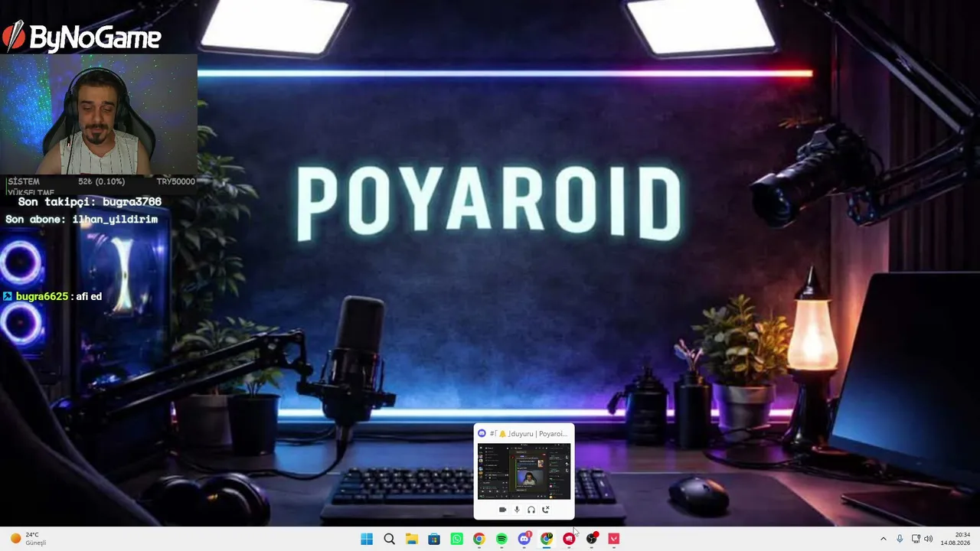Switch to Discord with the notification badge
Screen dimensions: 980x551
pos(524,539)
